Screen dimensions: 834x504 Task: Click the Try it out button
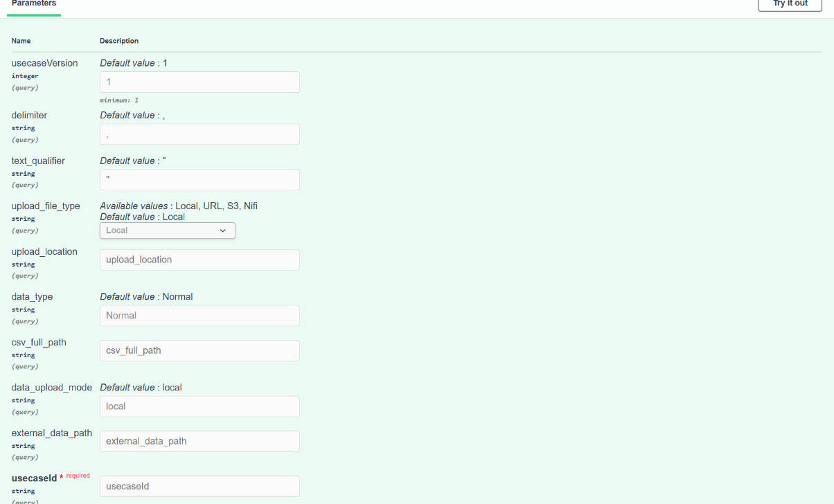point(789,5)
